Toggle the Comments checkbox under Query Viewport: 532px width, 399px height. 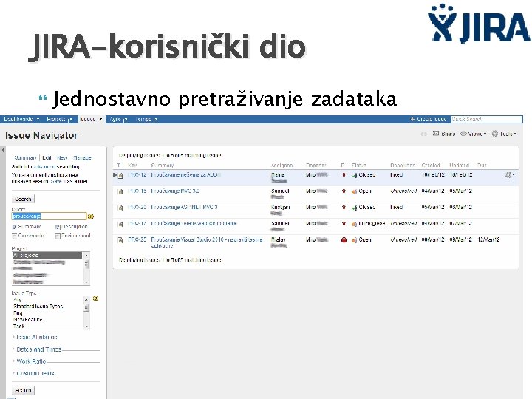click(x=14, y=236)
